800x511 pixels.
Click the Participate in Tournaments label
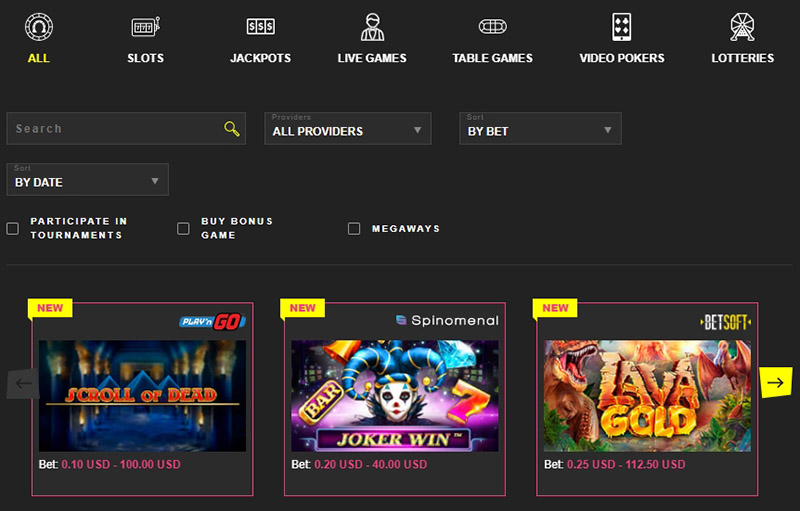coord(79,228)
